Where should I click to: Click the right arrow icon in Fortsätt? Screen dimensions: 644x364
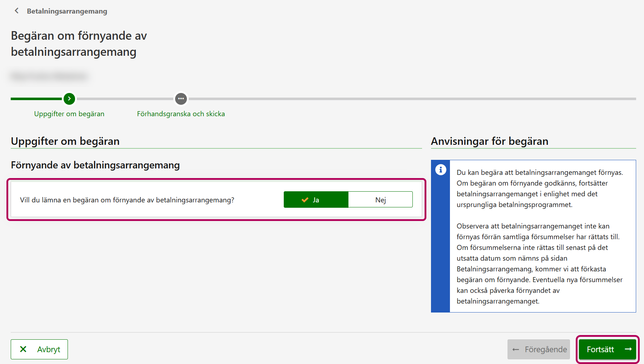[628, 349]
